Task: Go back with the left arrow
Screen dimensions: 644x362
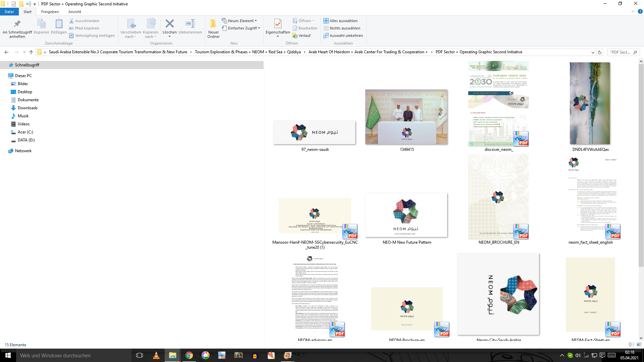Action: 6,52
